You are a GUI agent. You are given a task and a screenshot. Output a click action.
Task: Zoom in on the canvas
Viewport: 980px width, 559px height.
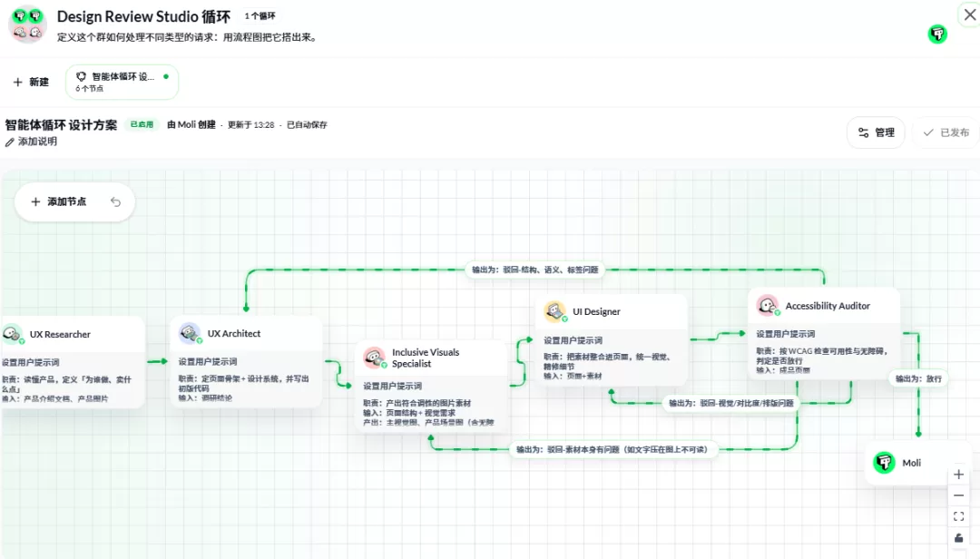click(959, 475)
